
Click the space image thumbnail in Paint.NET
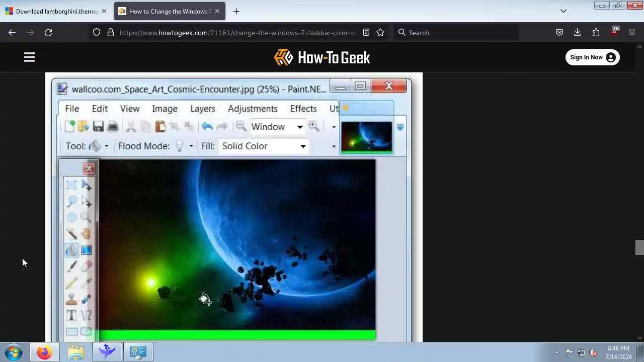point(366,137)
